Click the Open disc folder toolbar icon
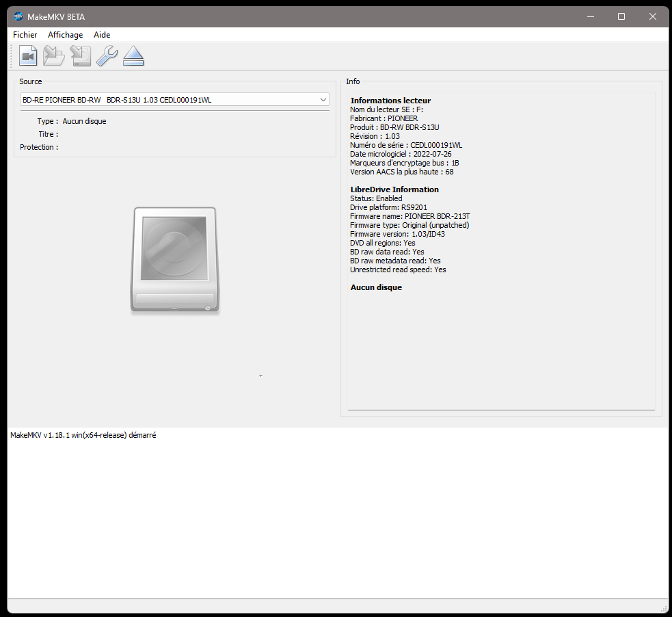The width and height of the screenshot is (672, 617). [54, 55]
